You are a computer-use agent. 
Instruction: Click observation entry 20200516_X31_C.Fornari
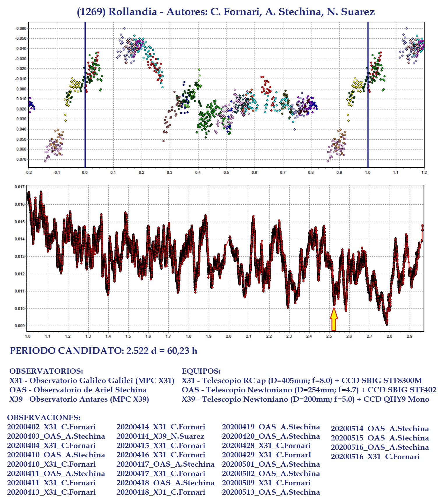[375, 456]
